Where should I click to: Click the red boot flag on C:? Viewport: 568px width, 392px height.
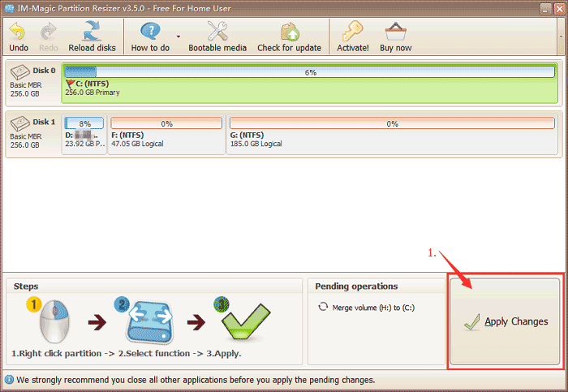tap(70, 84)
